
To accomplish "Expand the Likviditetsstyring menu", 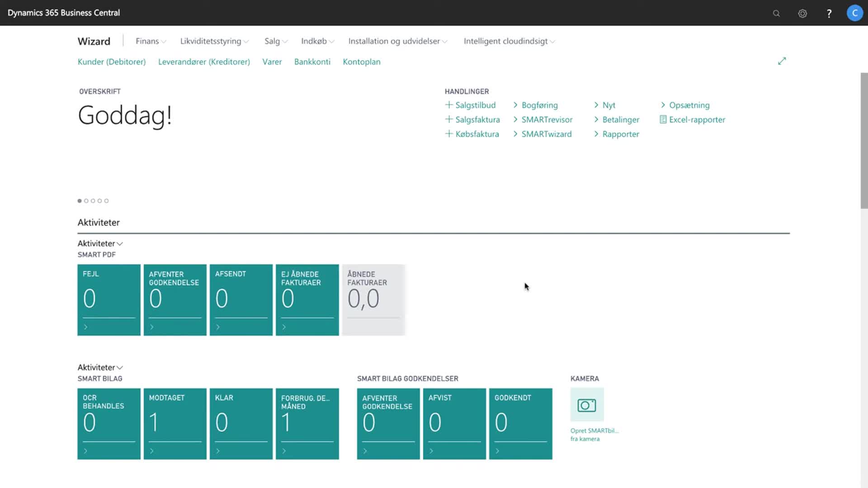I will pos(214,41).
